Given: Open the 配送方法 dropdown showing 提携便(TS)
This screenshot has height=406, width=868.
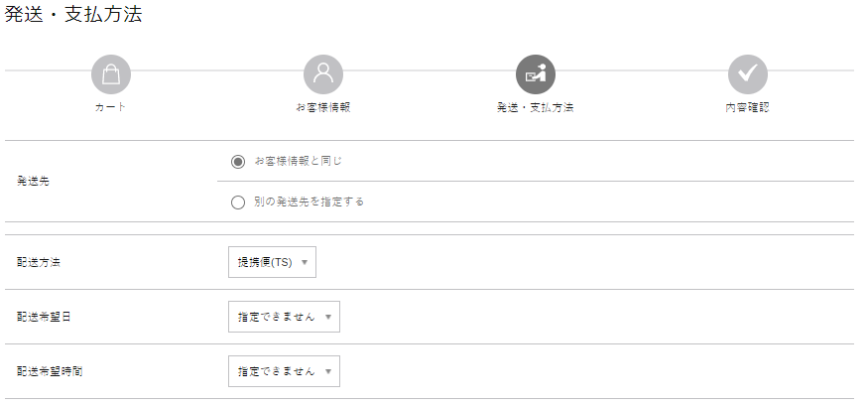Looking at the screenshot, I should click(273, 262).
